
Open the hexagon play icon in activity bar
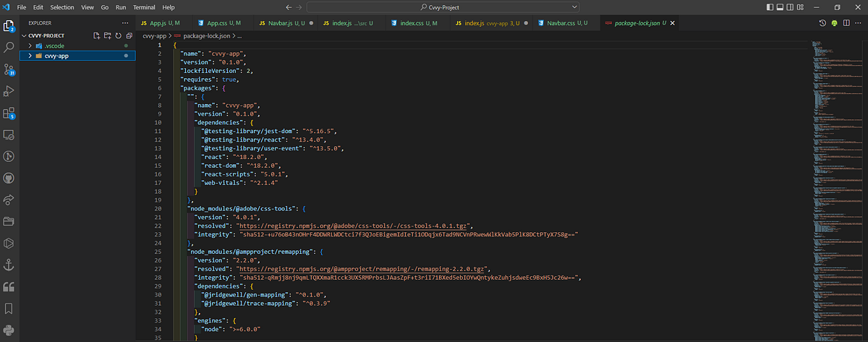point(9,242)
